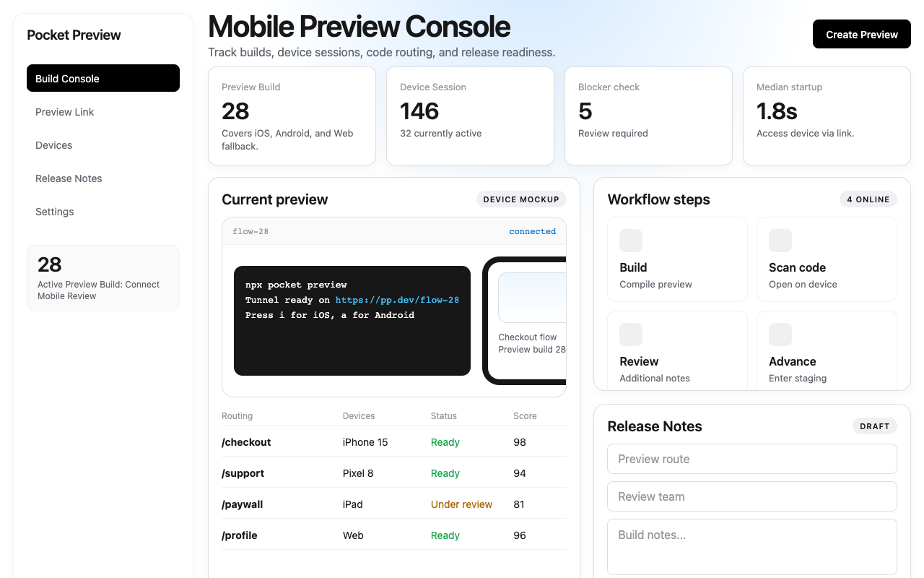Open the Median startup stat card
The height and width of the screenshot is (578, 924).
point(827,116)
